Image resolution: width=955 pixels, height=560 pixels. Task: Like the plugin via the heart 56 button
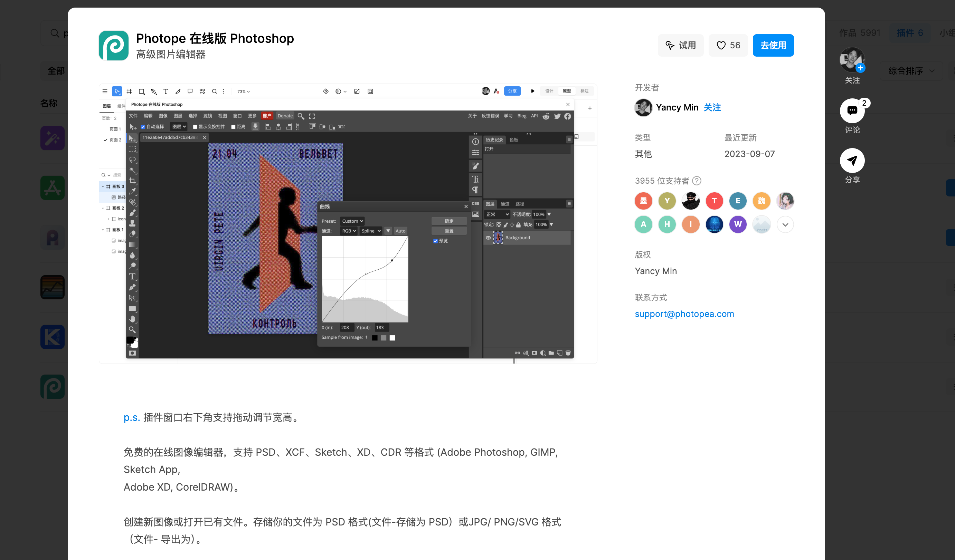[728, 46]
